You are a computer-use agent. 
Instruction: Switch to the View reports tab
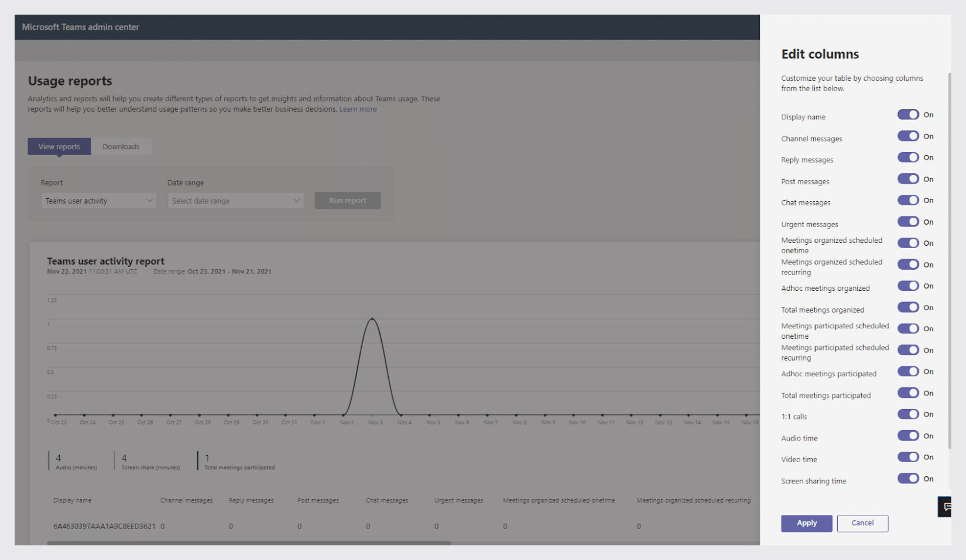[x=59, y=147]
